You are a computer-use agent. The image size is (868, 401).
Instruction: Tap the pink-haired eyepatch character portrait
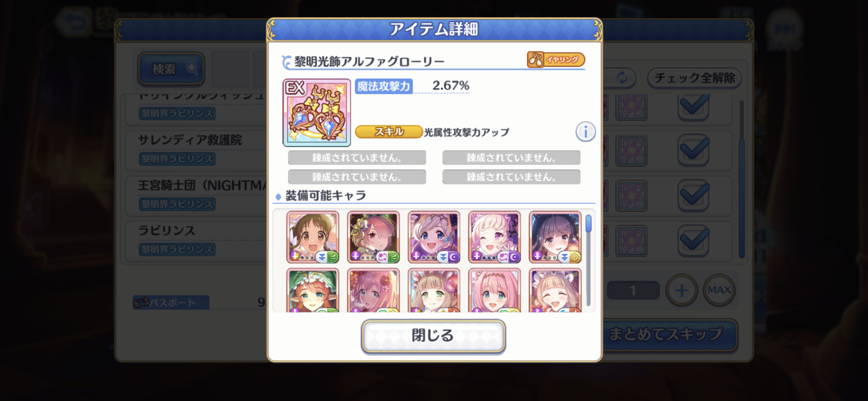point(373,237)
